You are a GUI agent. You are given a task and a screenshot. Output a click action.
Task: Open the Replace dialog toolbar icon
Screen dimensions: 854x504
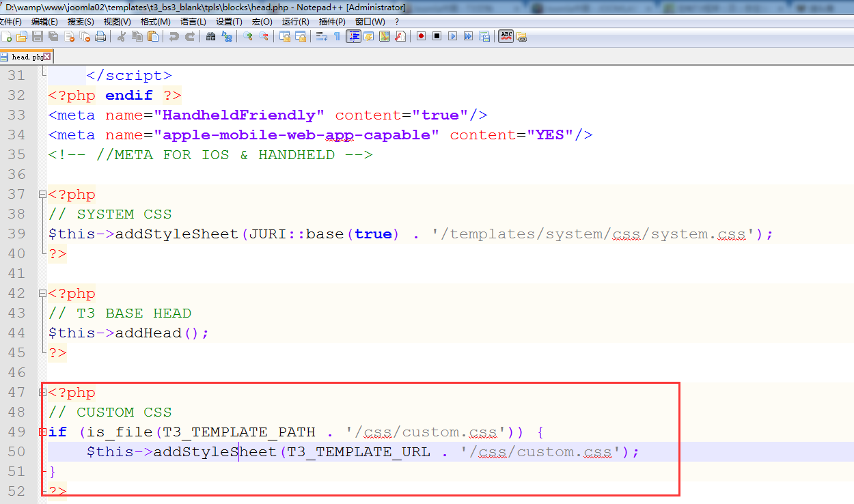pyautogui.click(x=227, y=36)
